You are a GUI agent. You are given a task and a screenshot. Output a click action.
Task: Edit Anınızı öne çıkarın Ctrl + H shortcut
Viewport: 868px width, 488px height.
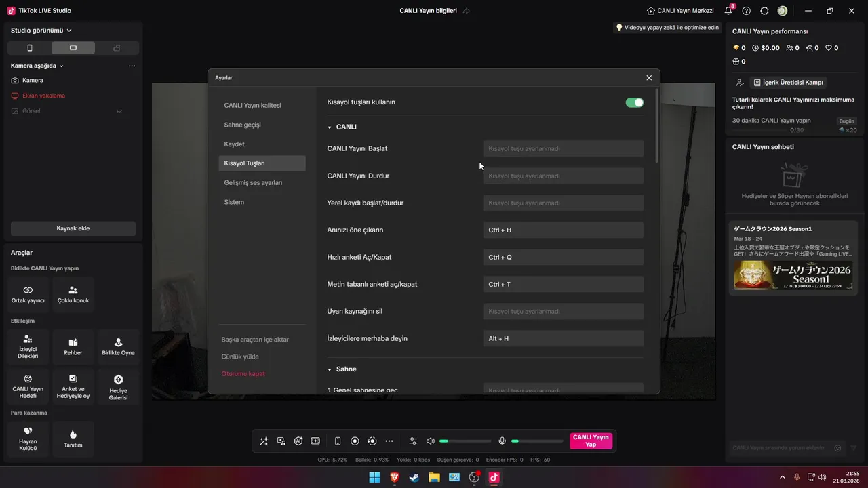click(564, 230)
